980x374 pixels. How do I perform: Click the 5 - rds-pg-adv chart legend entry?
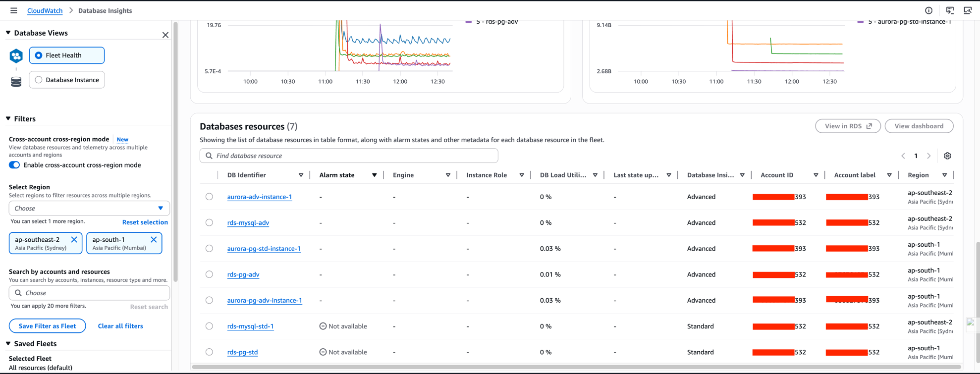coord(492,21)
